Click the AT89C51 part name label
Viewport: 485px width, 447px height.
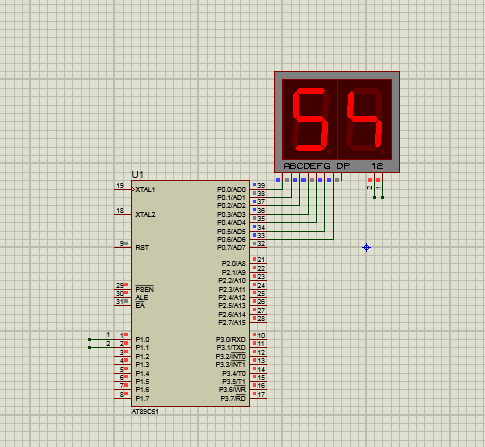(145, 412)
